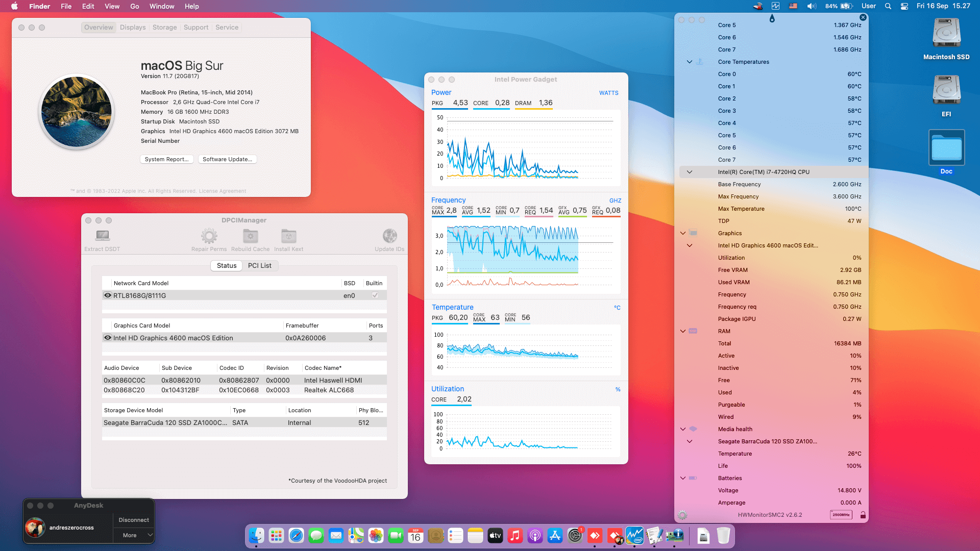Toggle eye icon beside Intel HD Graphics 4600
Viewport: 980px width, 551px height.
(x=108, y=338)
